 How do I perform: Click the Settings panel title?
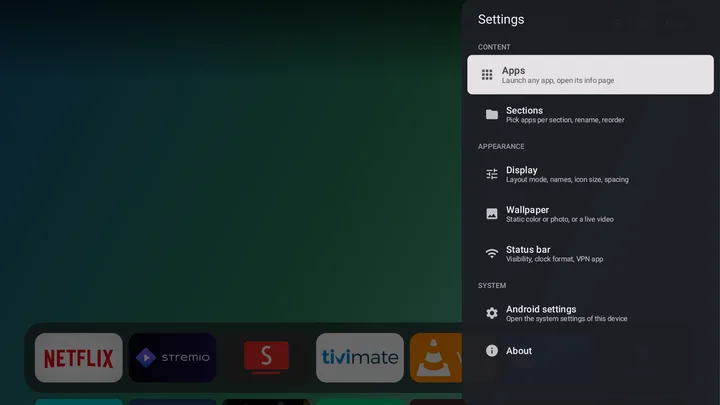(501, 19)
